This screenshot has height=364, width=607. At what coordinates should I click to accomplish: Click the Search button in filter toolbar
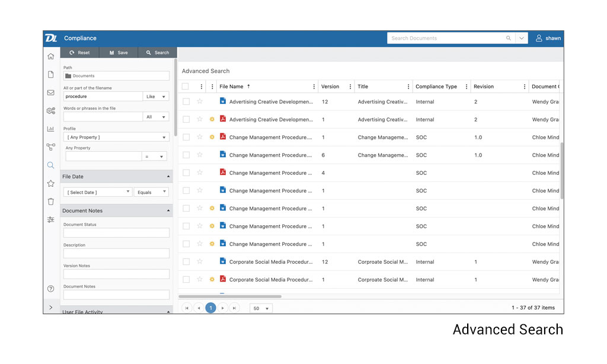click(158, 53)
